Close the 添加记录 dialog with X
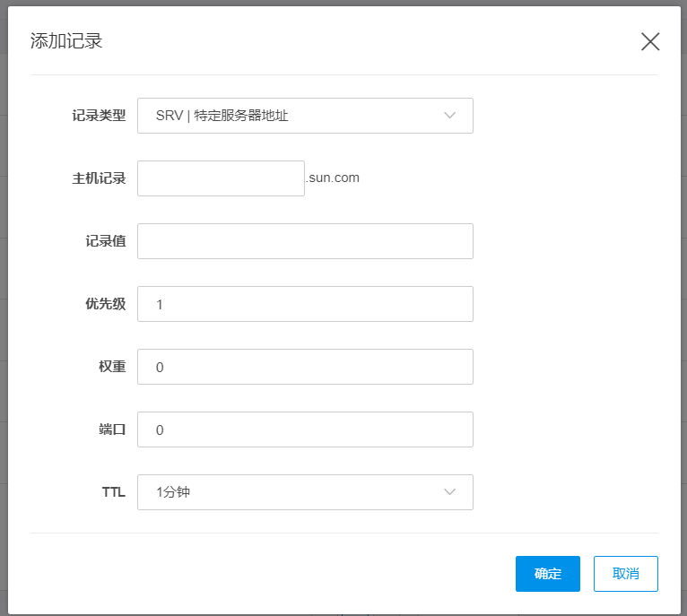Viewport: 687px width, 616px height. coord(650,41)
